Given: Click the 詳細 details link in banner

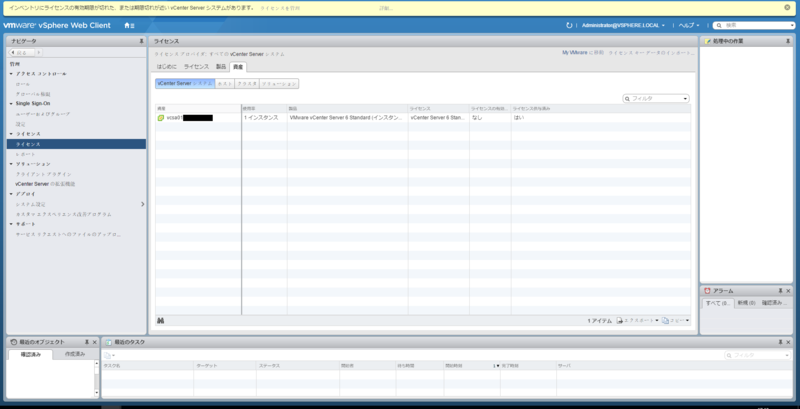Looking at the screenshot, I should pyautogui.click(x=386, y=9).
